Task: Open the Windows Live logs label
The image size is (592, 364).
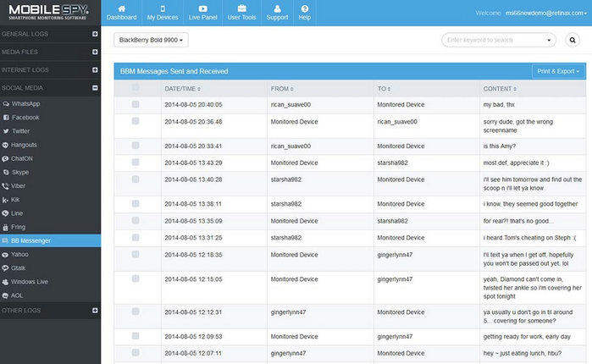Action: click(30, 282)
